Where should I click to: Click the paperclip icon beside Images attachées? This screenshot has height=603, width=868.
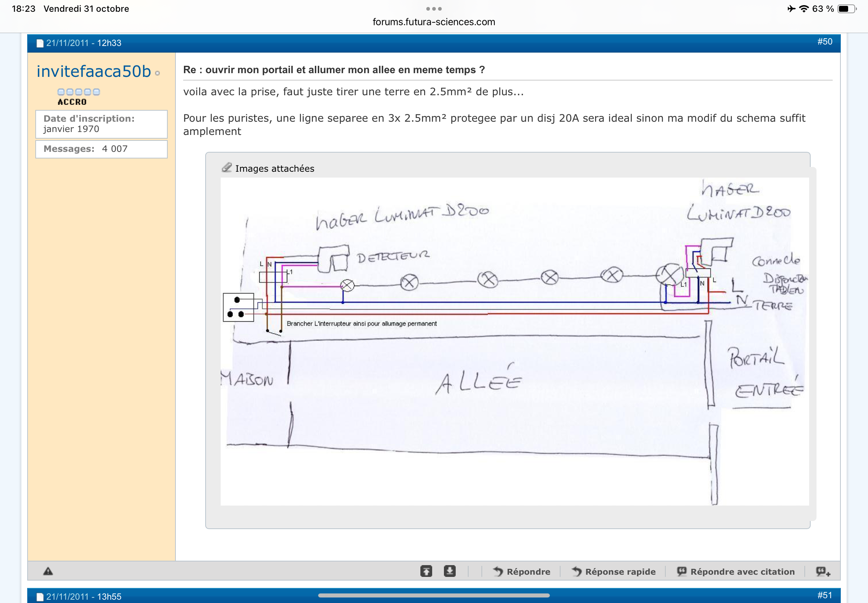[227, 168]
